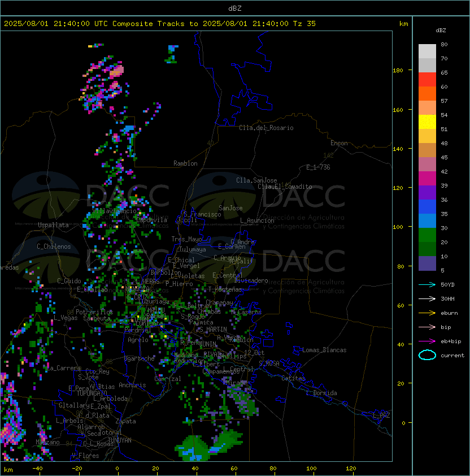Click the Catitas map label
This screenshot has width=470, height=476.
pos(293,378)
